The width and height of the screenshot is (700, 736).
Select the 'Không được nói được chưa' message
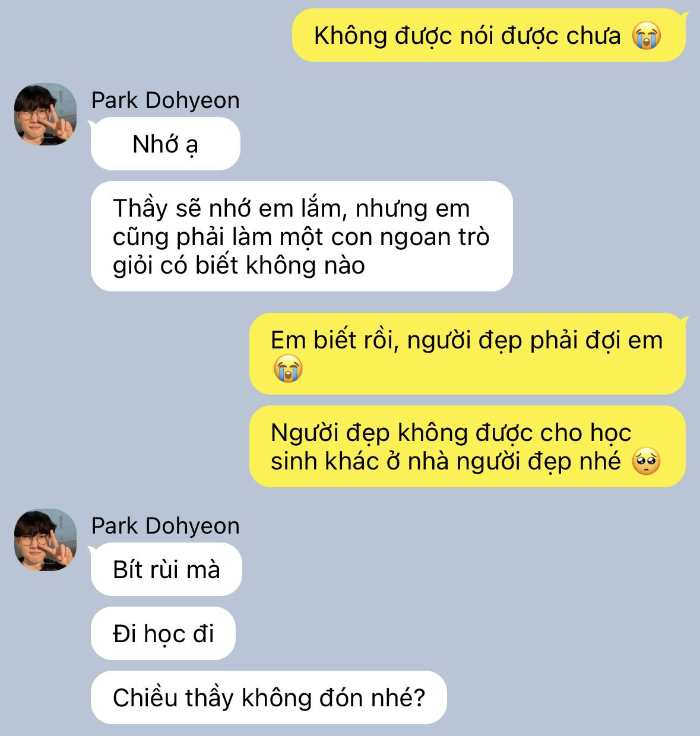coord(489,35)
